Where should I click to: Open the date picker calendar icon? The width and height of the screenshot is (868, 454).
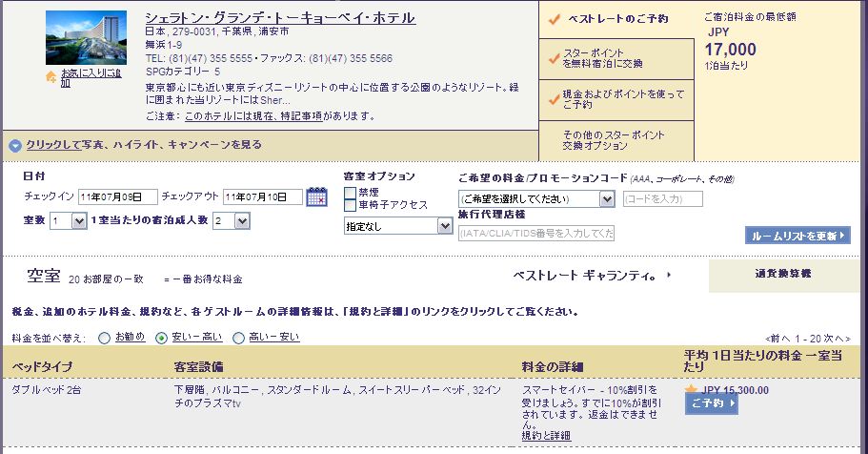(317, 196)
